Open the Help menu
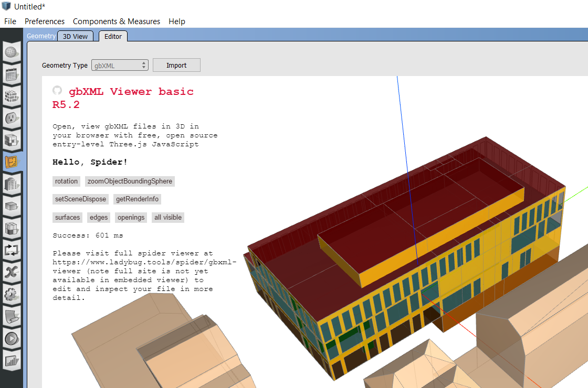 click(176, 21)
